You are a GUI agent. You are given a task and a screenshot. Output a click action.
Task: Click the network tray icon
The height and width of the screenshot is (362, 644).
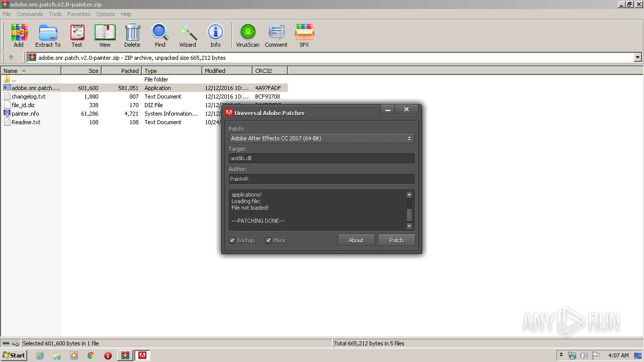[572, 355]
